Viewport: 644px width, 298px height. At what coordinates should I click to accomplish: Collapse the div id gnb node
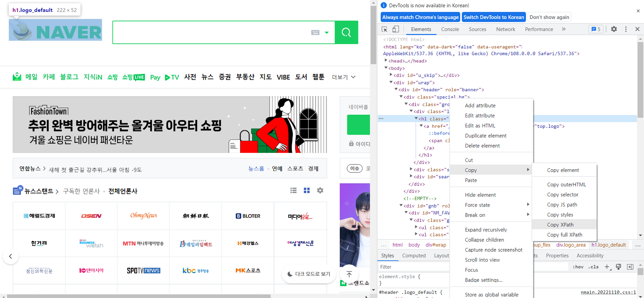click(x=401, y=205)
